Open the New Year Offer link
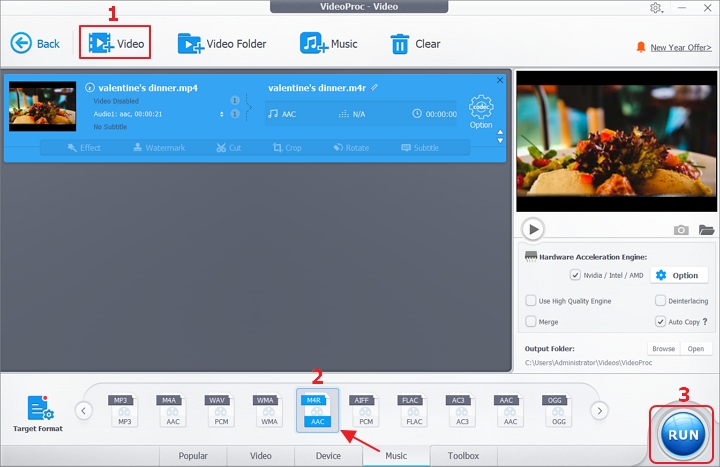 click(x=681, y=47)
